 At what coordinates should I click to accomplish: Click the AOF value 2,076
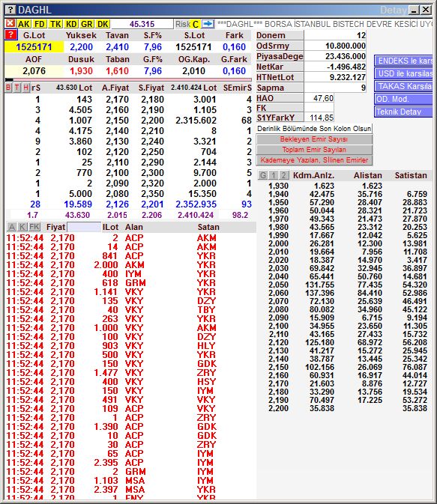coord(34,71)
